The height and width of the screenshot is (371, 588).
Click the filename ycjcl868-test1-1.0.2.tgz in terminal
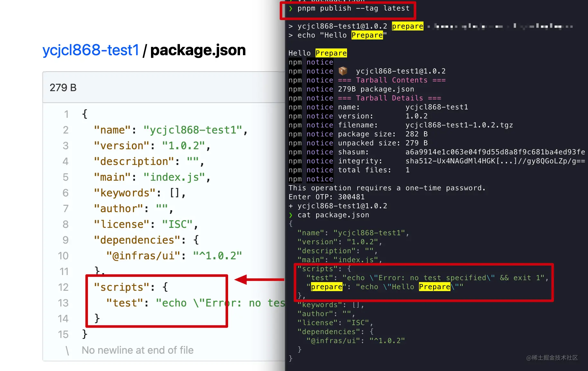459,125
